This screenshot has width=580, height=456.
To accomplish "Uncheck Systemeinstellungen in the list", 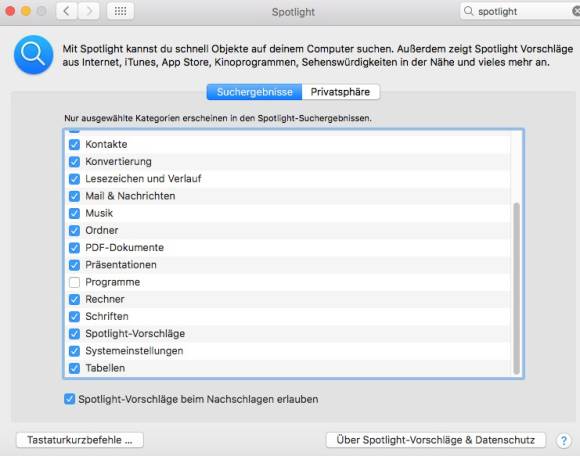I will point(74,351).
